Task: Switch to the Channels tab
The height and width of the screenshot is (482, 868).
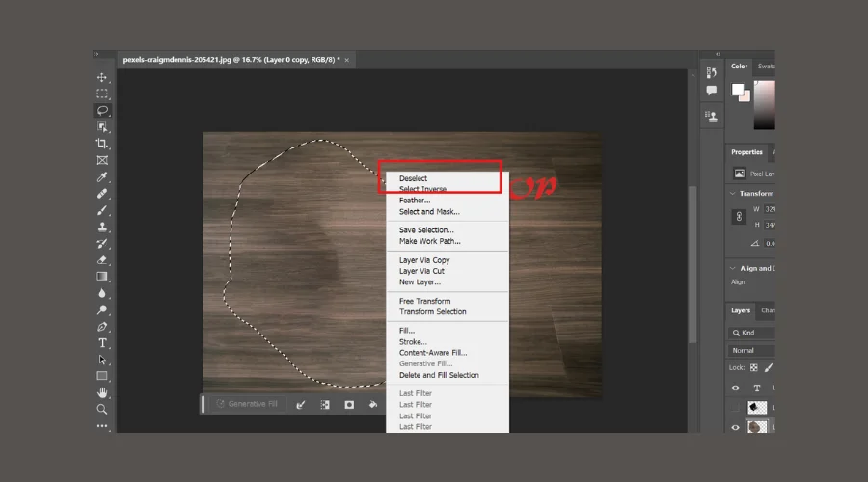Action: tap(768, 310)
